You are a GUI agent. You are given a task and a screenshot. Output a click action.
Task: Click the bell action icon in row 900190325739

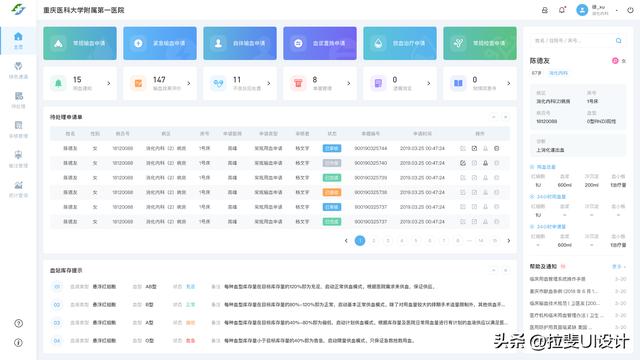click(485, 178)
